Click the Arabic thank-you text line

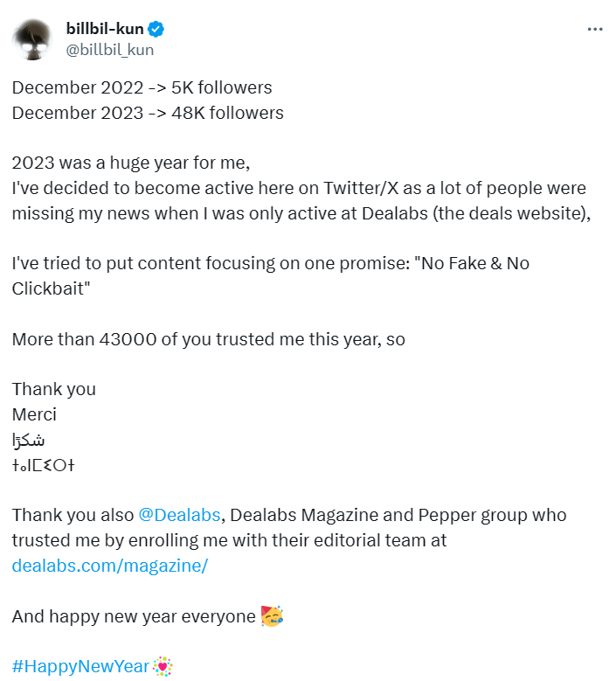point(28,440)
